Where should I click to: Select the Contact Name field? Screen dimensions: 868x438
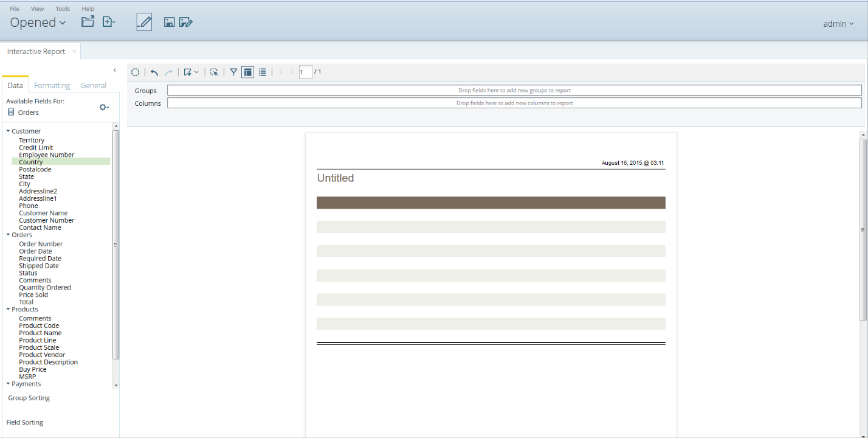coord(40,228)
